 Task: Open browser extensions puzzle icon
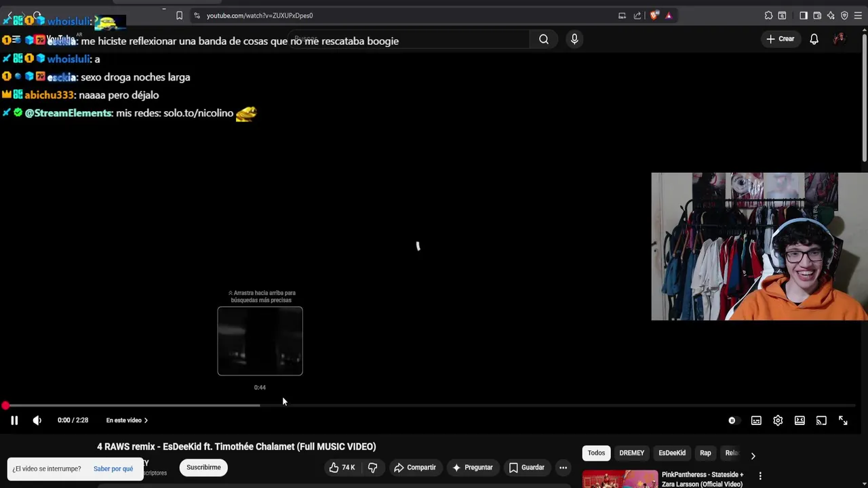768,16
